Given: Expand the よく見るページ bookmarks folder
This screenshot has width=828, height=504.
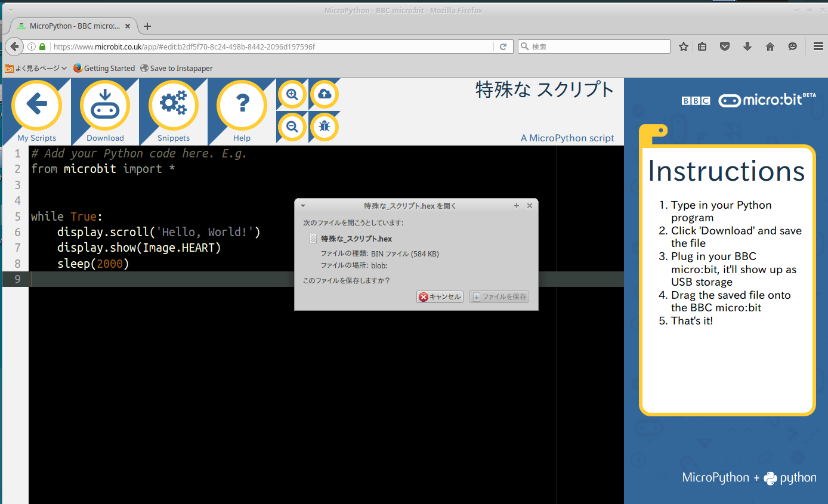Looking at the screenshot, I should point(36,68).
